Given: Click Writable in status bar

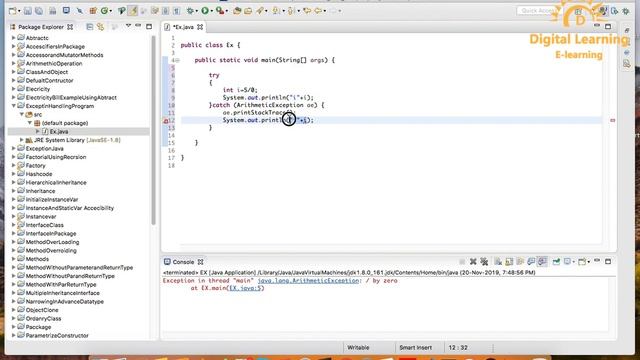Looking at the screenshot, I should point(358,348).
